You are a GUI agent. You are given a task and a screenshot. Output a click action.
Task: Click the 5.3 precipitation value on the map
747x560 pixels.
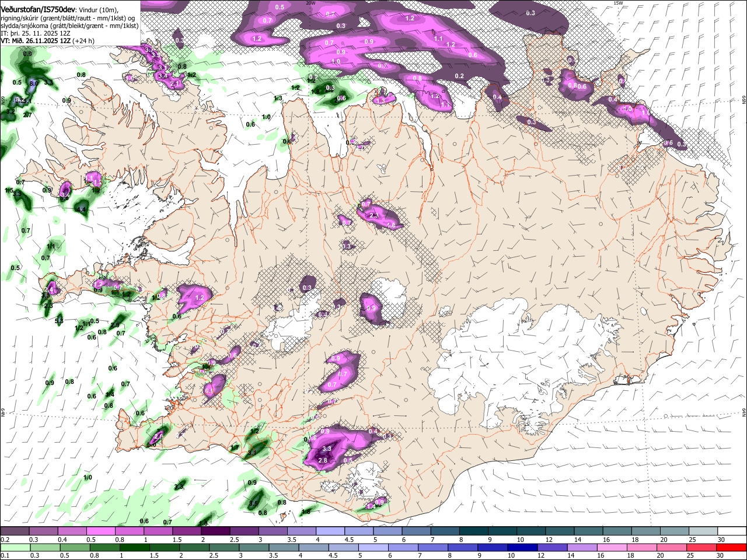pos(59,321)
